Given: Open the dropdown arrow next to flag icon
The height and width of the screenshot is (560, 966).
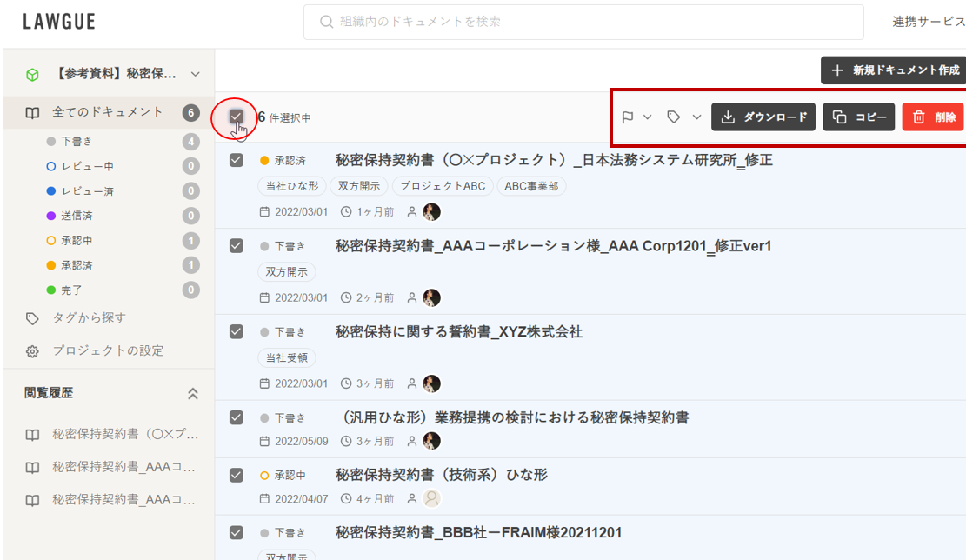Looking at the screenshot, I should (x=648, y=117).
